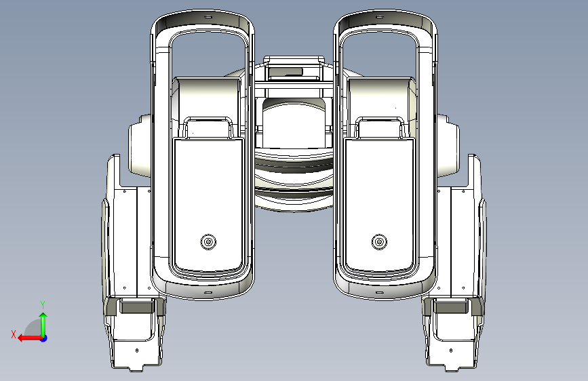
Task: Click the green Y axis arrow on triad
Action: click(x=43, y=323)
